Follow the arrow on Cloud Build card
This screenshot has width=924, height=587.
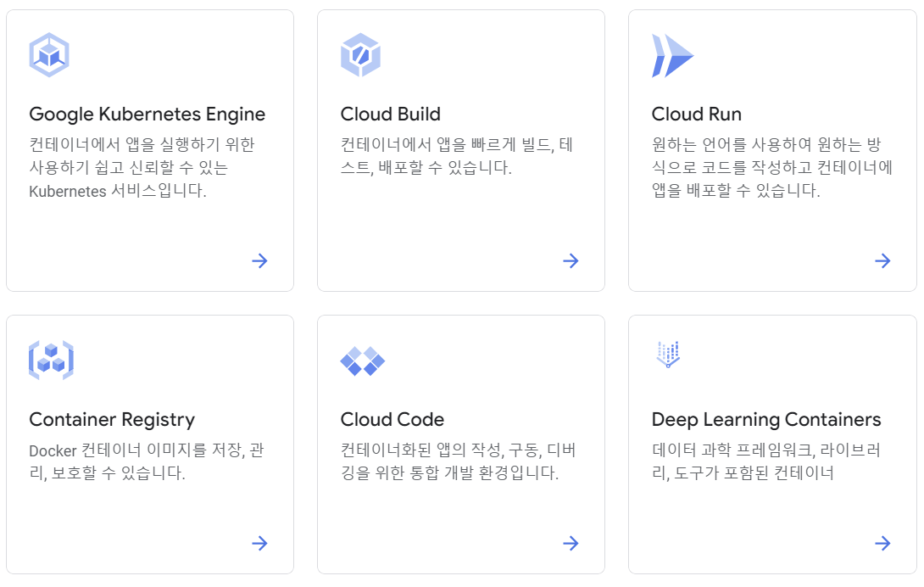point(571,260)
